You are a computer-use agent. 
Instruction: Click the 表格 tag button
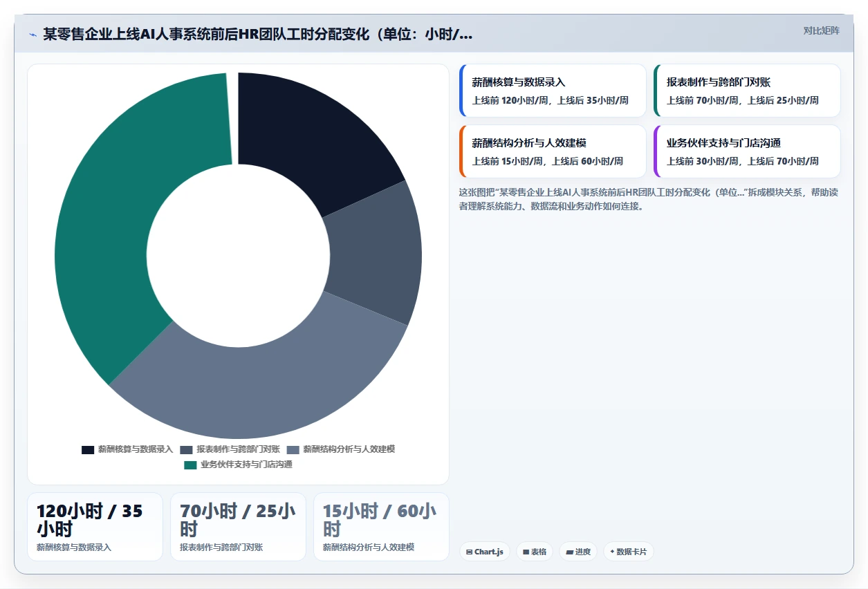(535, 552)
